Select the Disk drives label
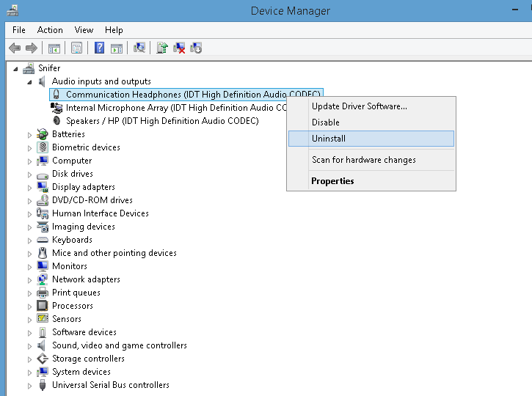532x396 pixels. (73, 174)
